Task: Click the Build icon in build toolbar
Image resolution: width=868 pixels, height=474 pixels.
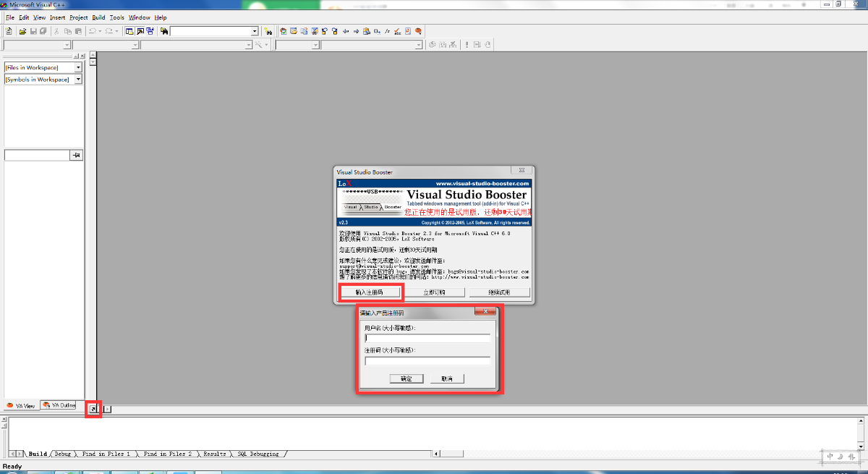Action: [x=443, y=45]
